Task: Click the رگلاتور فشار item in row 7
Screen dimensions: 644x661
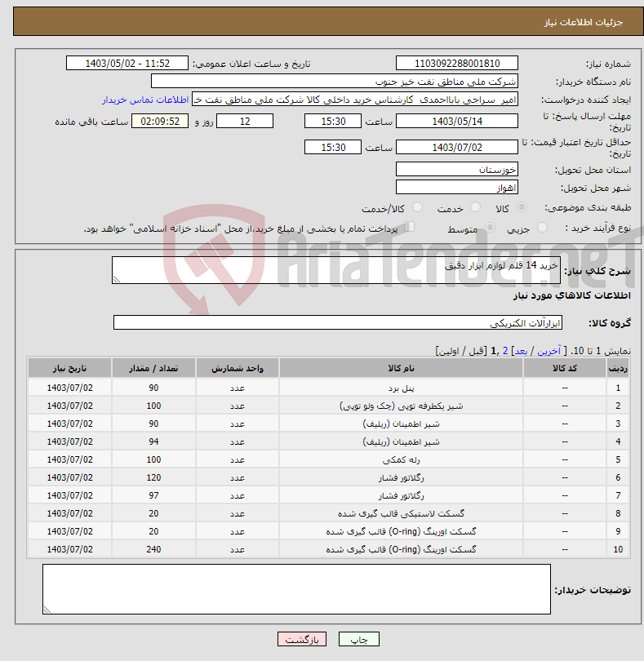Action: [x=401, y=495]
